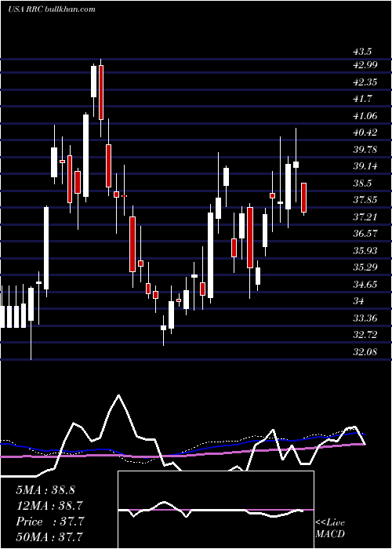Image resolution: width=392 pixels, height=549 pixels.
Task: Click the 39.78 price axis label
Action: pyautogui.click(x=365, y=150)
